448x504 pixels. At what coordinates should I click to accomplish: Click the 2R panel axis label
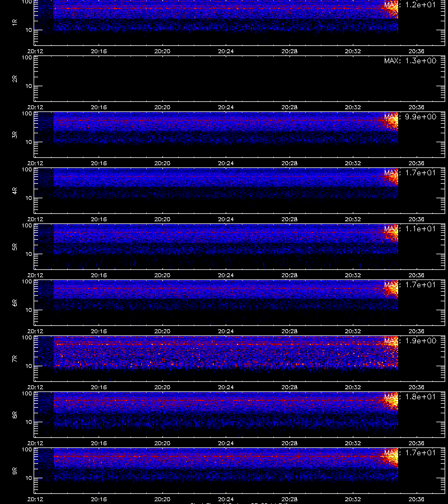15,79
